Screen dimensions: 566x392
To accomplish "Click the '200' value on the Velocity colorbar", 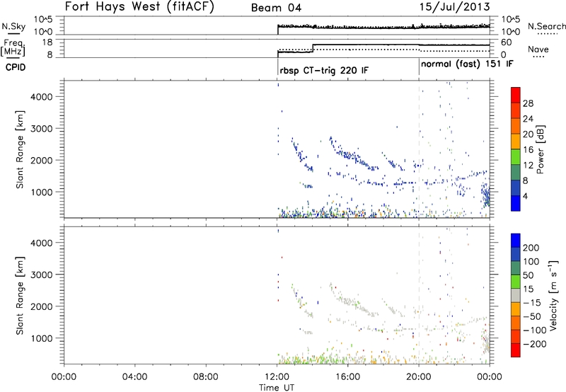I will [x=531, y=248].
